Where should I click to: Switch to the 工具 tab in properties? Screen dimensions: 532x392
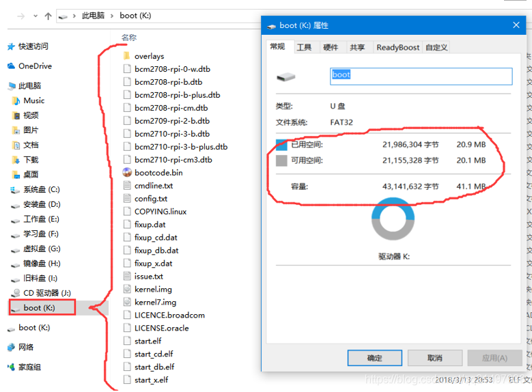pyautogui.click(x=305, y=47)
